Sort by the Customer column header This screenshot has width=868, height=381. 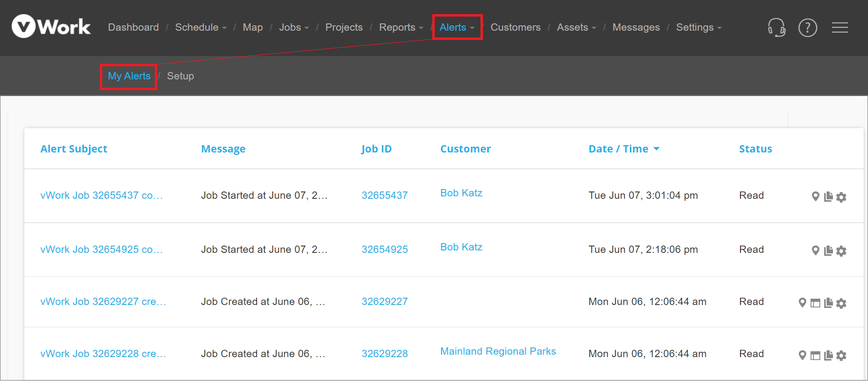click(x=465, y=149)
